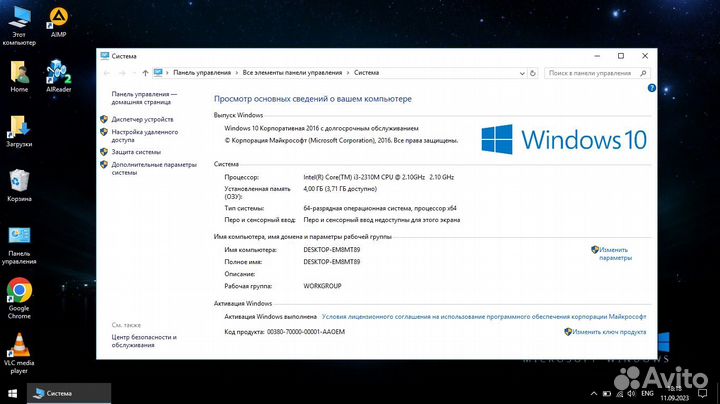This screenshot has width=720, height=404.
Task: Switch the ENG input language indicator
Action: (647, 393)
